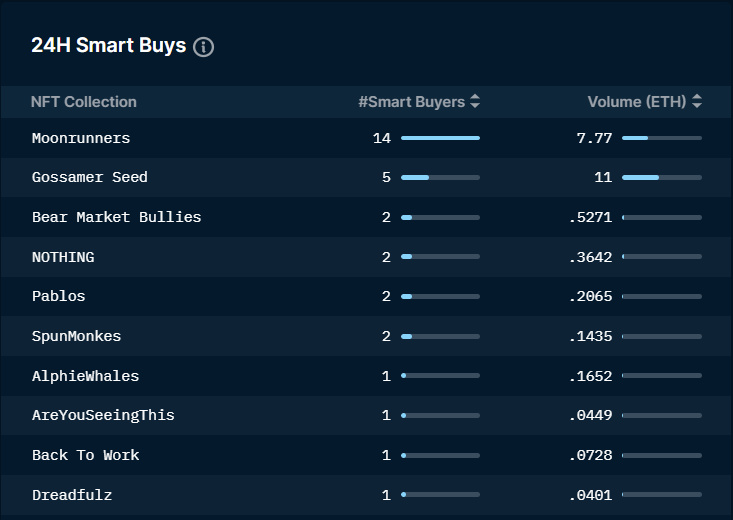The width and height of the screenshot is (733, 520).
Task: Select the AlphieWhales collection
Action: [x=85, y=376]
